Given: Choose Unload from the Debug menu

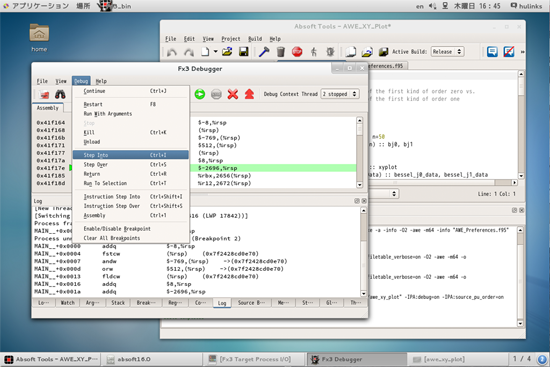Looking at the screenshot, I should pos(131,142).
